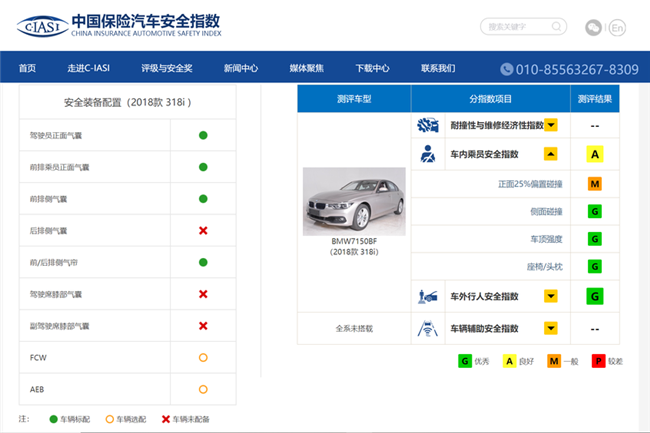
Task: Click the C-IASI logo
Action: click(x=119, y=26)
